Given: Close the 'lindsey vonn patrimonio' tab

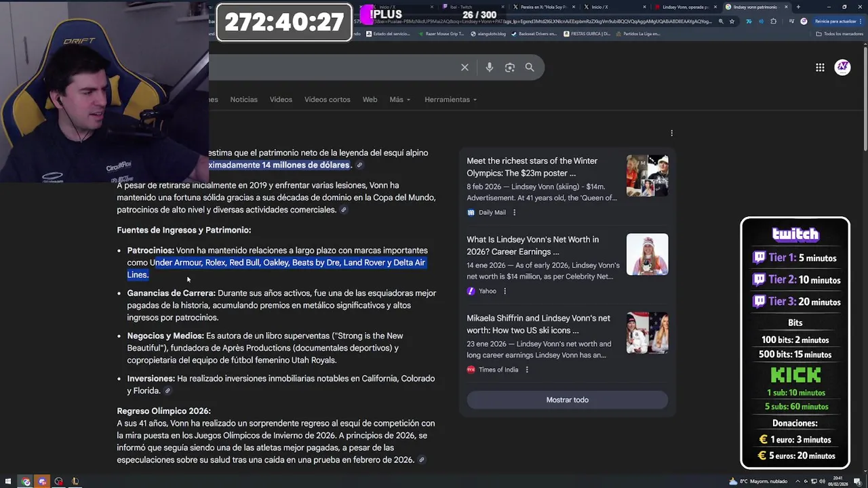Looking at the screenshot, I should click(786, 7).
